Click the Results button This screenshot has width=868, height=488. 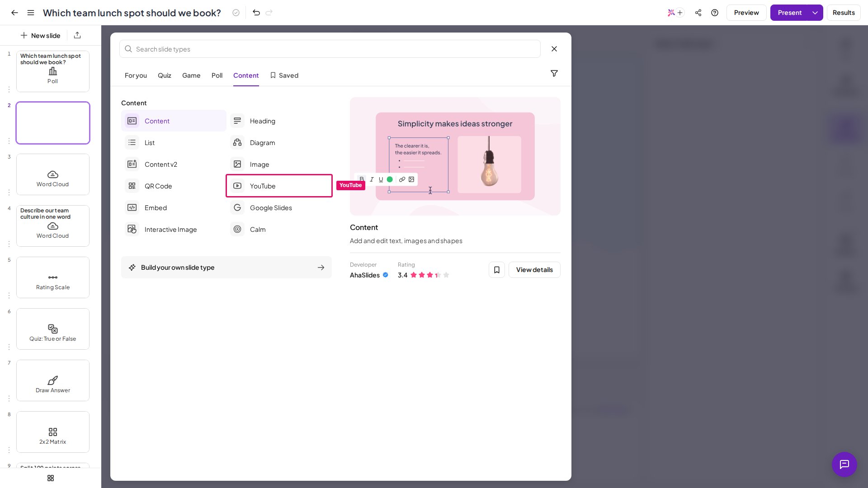pyautogui.click(x=844, y=13)
